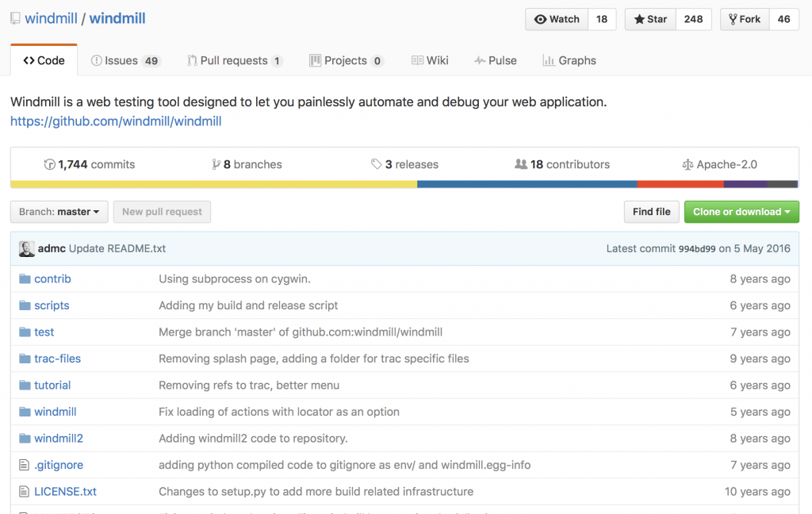
Task: Open the Branch: master dropdown
Action: 59,212
